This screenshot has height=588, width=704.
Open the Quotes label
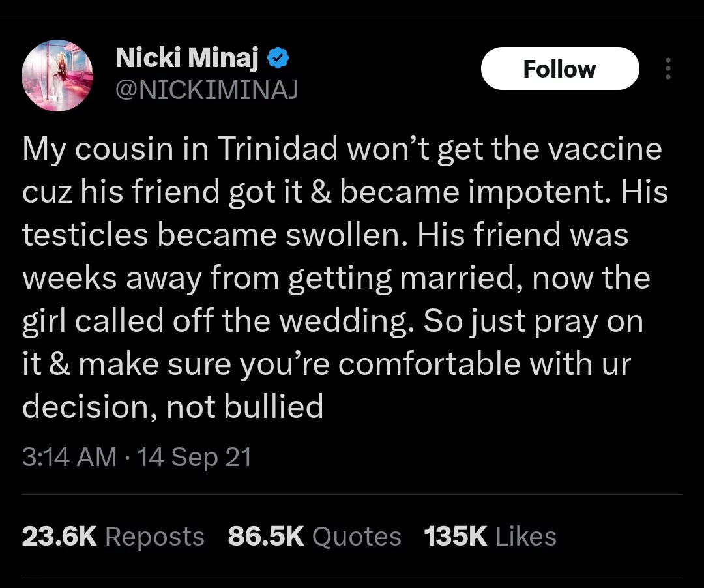point(357,536)
